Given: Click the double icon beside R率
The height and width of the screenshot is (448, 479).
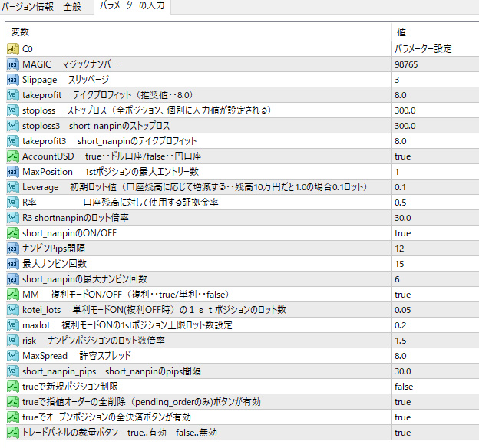Looking at the screenshot, I should [x=13, y=203].
